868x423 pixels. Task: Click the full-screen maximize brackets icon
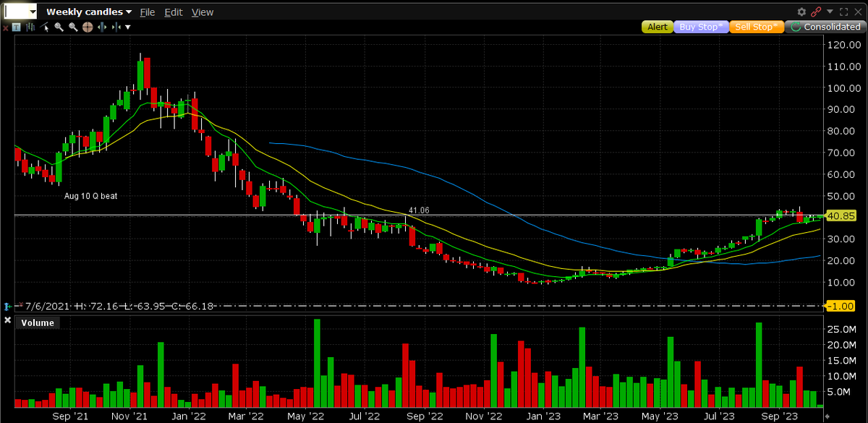[x=843, y=12]
